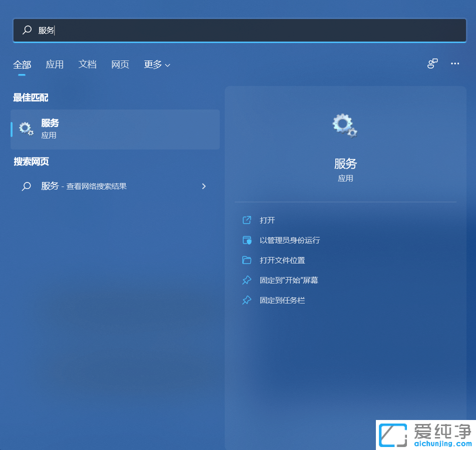Open search options via the ellipsis icon

[x=454, y=63]
